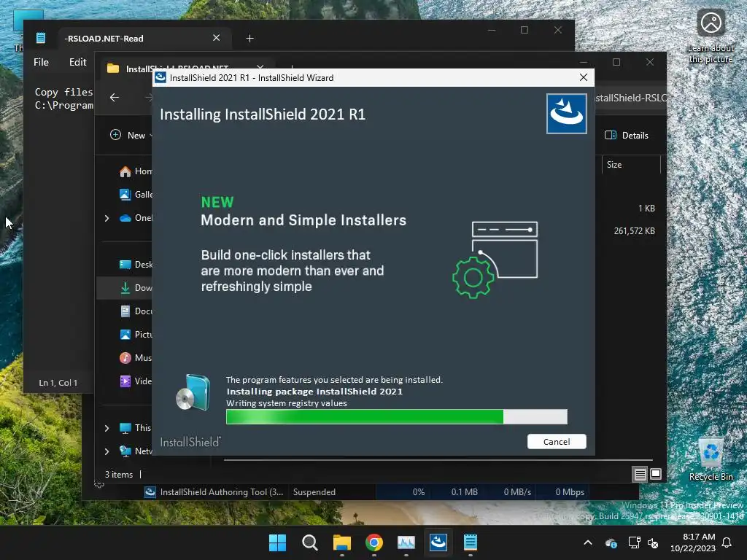Open the Windows Start menu
The image size is (747, 560).
coord(277,542)
